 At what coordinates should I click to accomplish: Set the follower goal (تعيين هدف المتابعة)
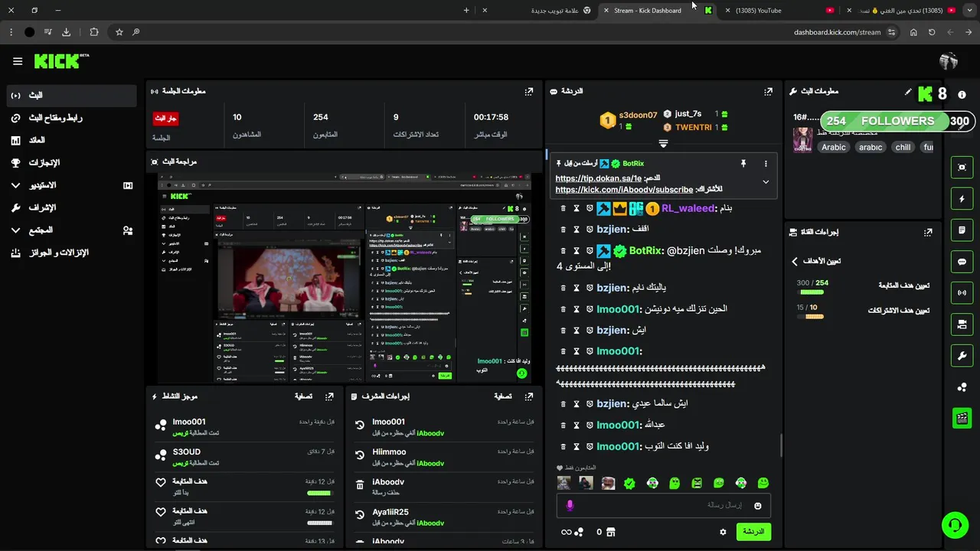tap(903, 285)
